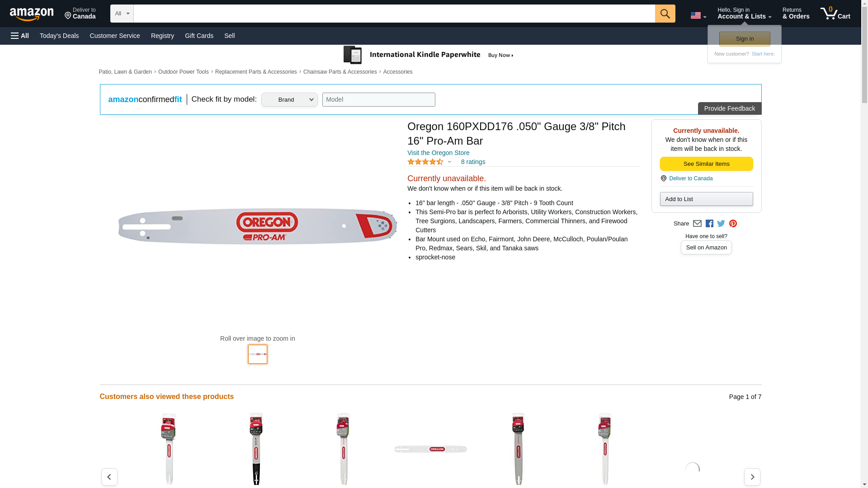Image resolution: width=868 pixels, height=488 pixels.
Task: Open the shopping cart
Action: click(835, 14)
